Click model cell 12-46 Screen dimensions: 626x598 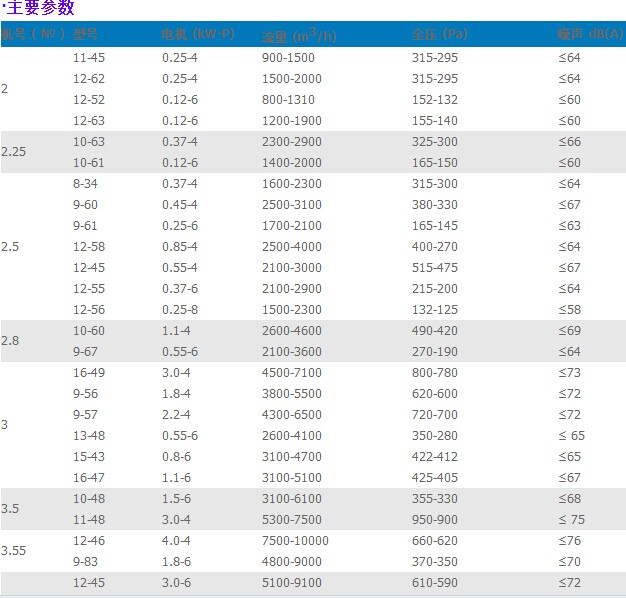[89, 541]
